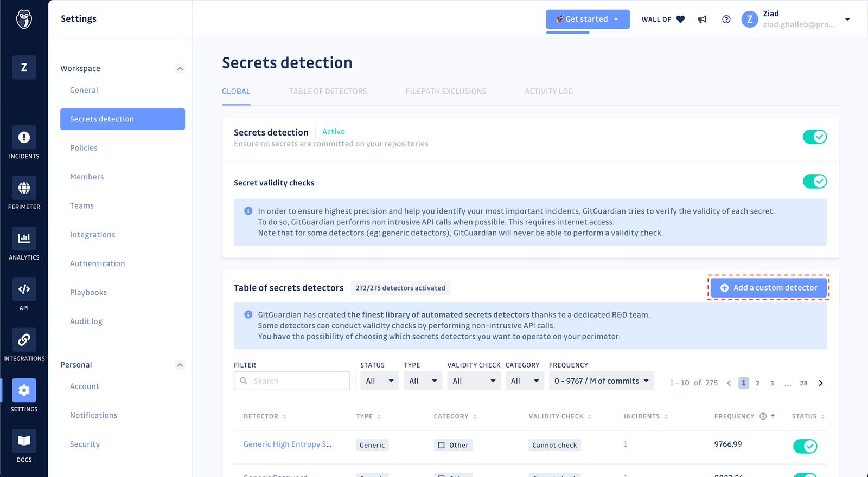
Task: Open the Frequency range dropdown
Action: [x=601, y=381]
